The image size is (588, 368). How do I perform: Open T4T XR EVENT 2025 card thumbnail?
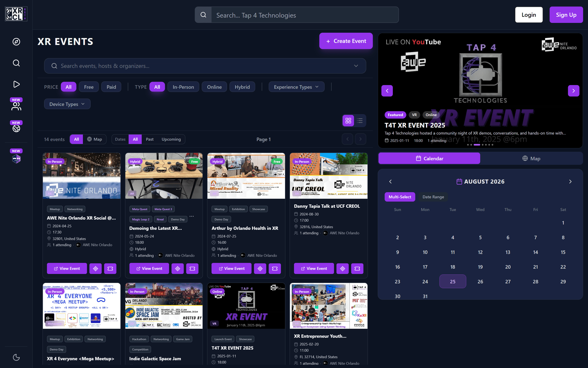point(246,306)
